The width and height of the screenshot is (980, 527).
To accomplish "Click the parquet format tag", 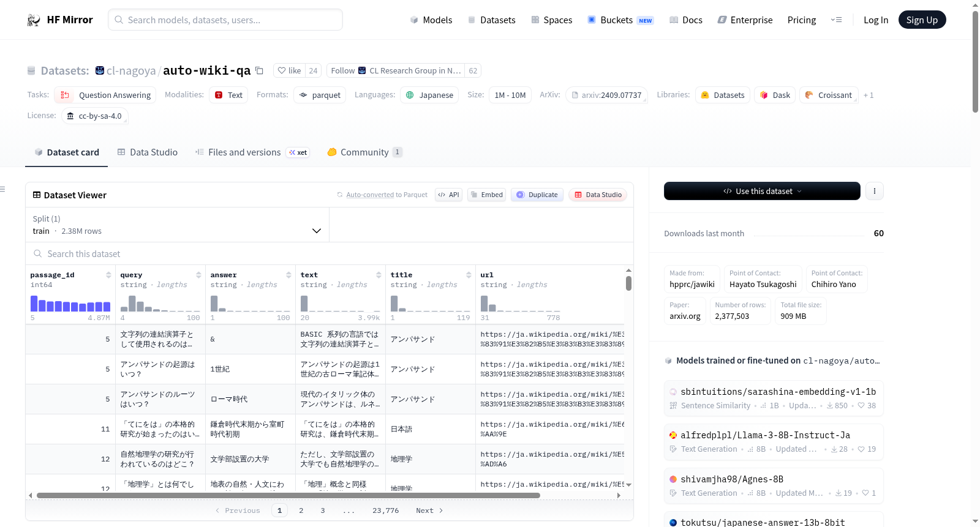I will pyautogui.click(x=320, y=95).
